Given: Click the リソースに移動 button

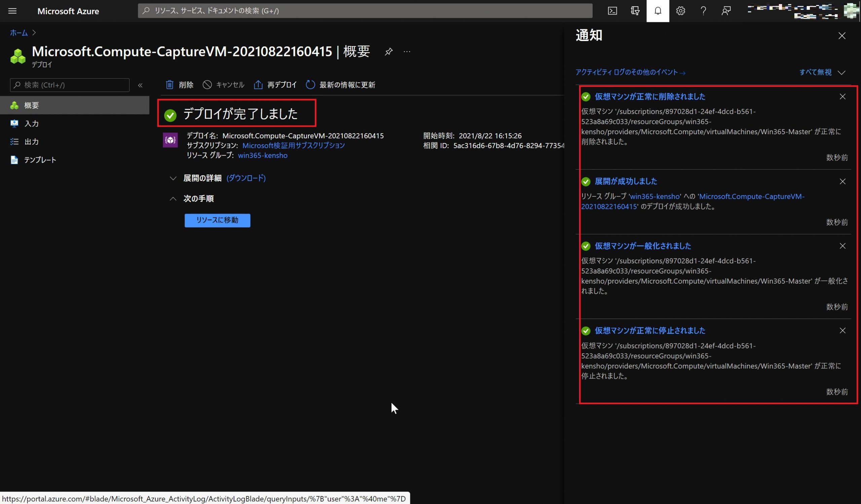Looking at the screenshot, I should pos(217,220).
